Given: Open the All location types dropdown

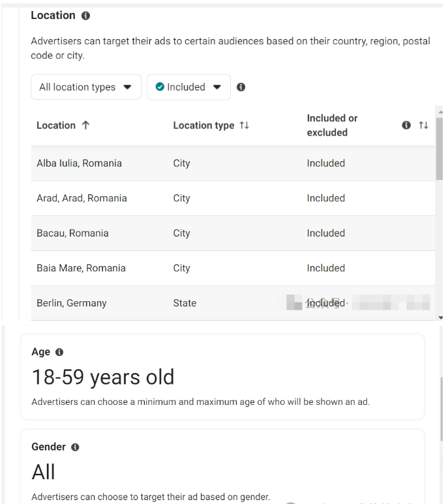Looking at the screenshot, I should [86, 87].
